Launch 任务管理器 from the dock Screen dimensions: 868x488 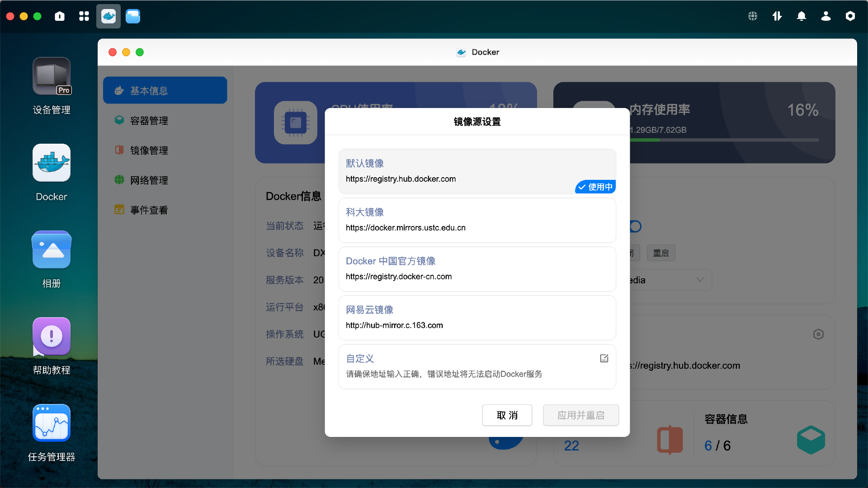tap(51, 423)
